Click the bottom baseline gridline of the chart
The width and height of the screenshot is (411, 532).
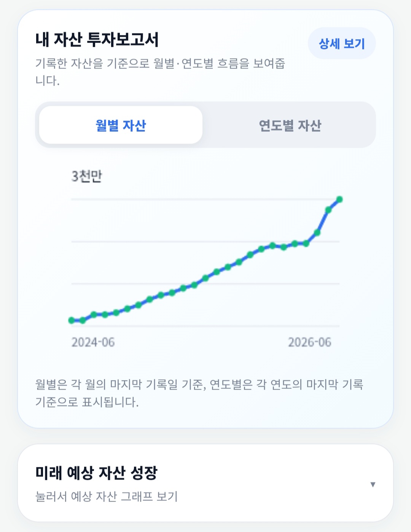[205, 326]
